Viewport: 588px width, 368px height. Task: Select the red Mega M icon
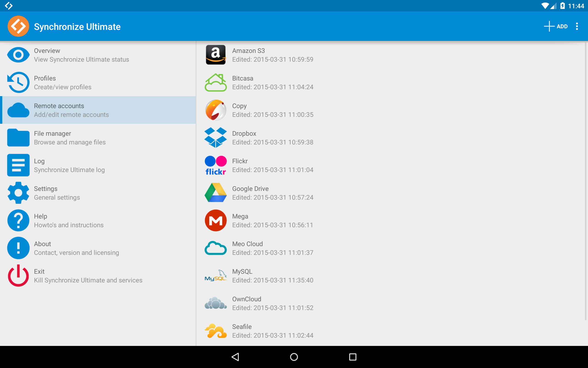215,220
